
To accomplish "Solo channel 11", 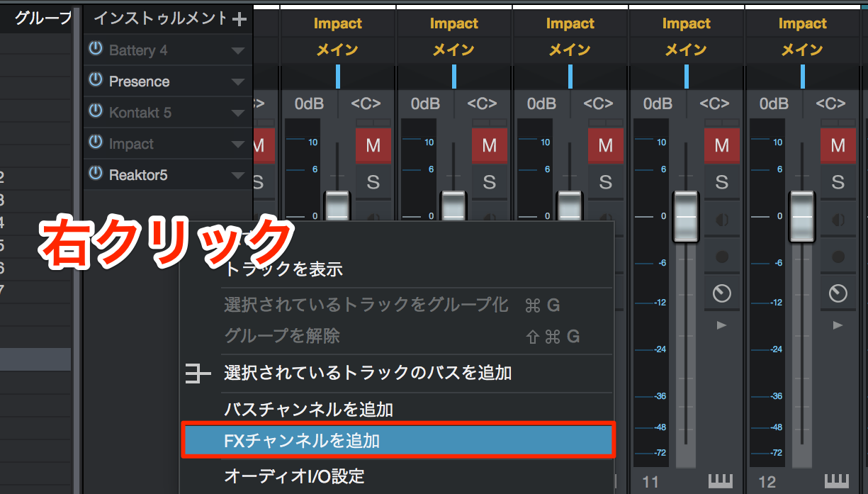I will coord(721,182).
